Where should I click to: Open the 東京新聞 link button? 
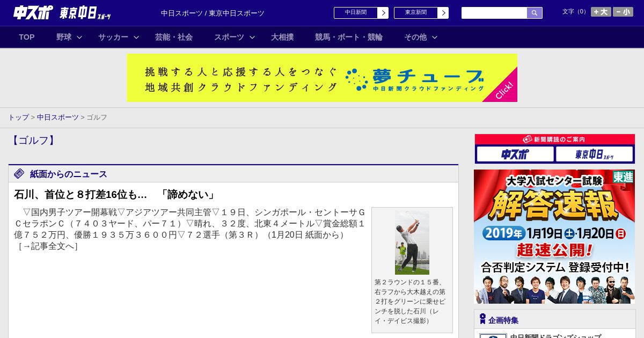click(x=415, y=13)
